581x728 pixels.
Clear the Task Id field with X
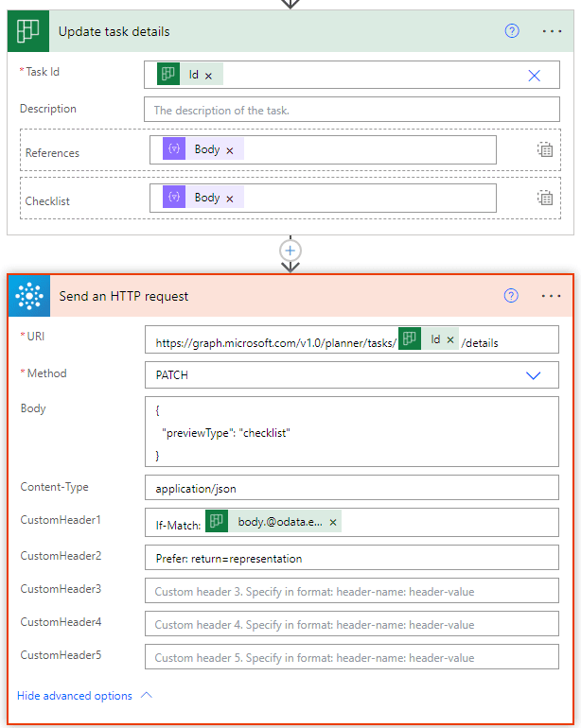coord(534,76)
